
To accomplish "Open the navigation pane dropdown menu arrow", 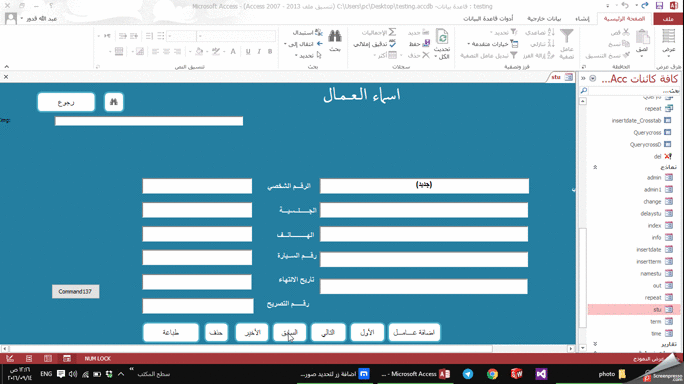I will 592,79.
